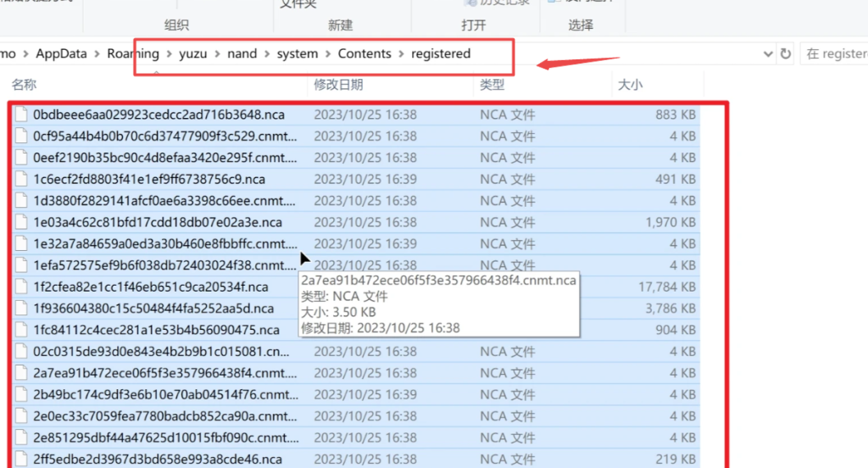This screenshot has width=868, height=468.
Task: Click the refresh icon beside address bar
Action: [x=786, y=53]
